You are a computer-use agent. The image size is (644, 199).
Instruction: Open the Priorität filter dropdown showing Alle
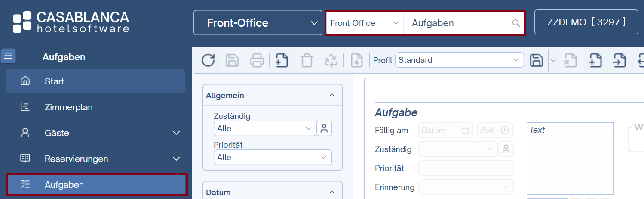(272, 157)
